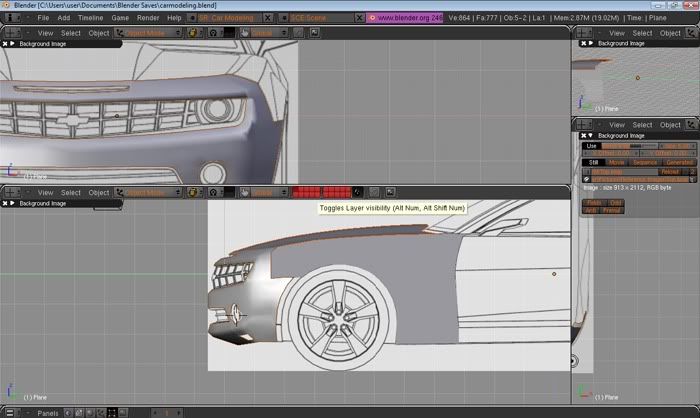
Task: Open Object menu in lower 3D view
Action: click(99, 192)
